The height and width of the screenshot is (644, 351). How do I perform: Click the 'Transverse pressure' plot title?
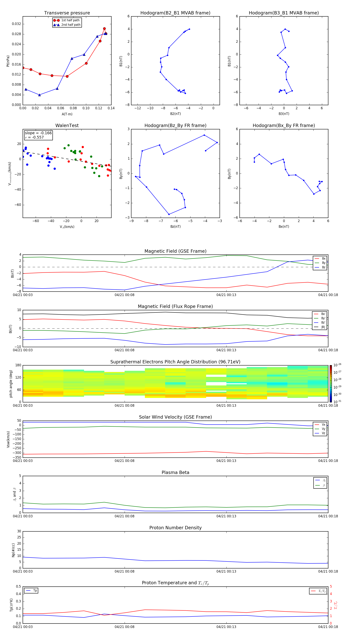(67, 13)
